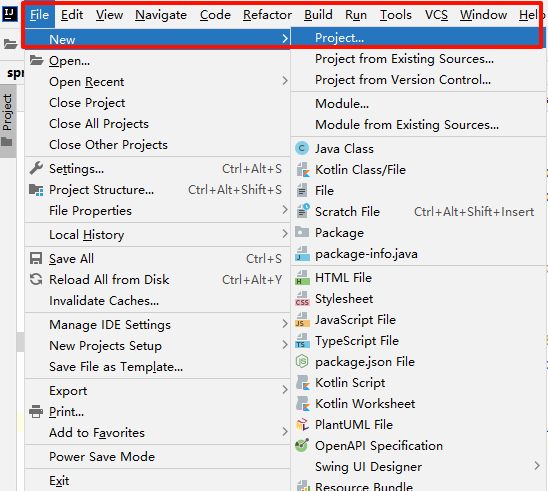Click the Package folder icon
Screen dimensions: 548x491
click(x=302, y=232)
